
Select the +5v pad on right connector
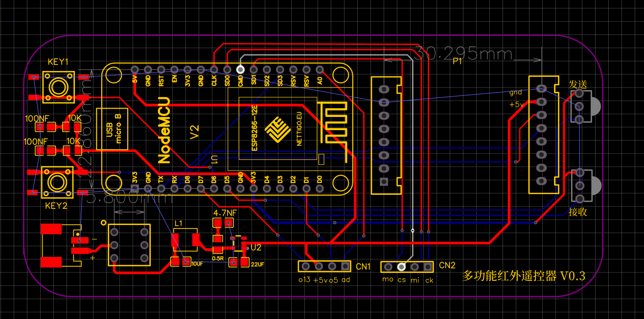[541, 102]
